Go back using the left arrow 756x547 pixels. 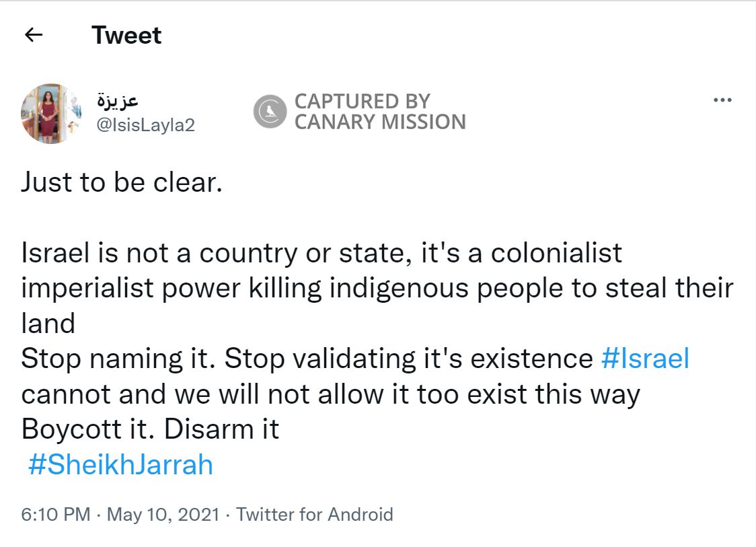tap(33, 35)
